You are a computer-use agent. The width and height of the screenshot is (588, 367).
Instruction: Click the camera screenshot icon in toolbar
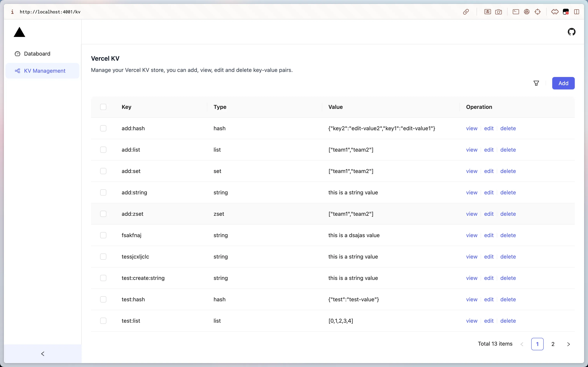[498, 12]
